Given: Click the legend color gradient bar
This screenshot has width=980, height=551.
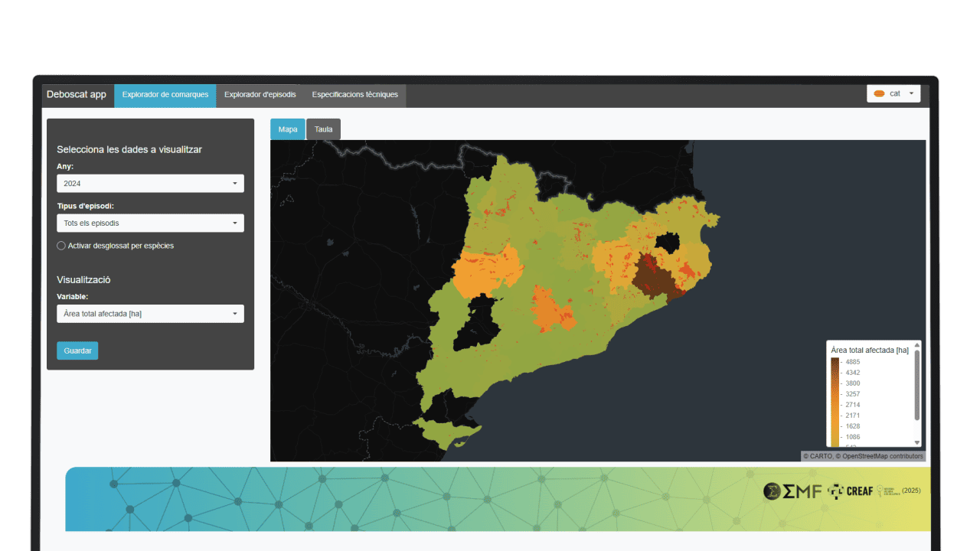Looking at the screenshot, I should pyautogui.click(x=835, y=402).
